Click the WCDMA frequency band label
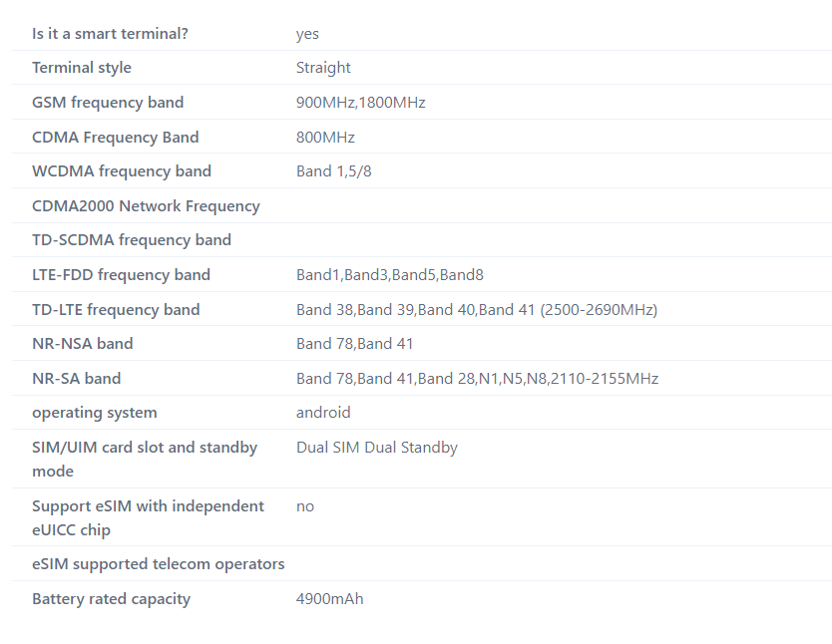 122,171
